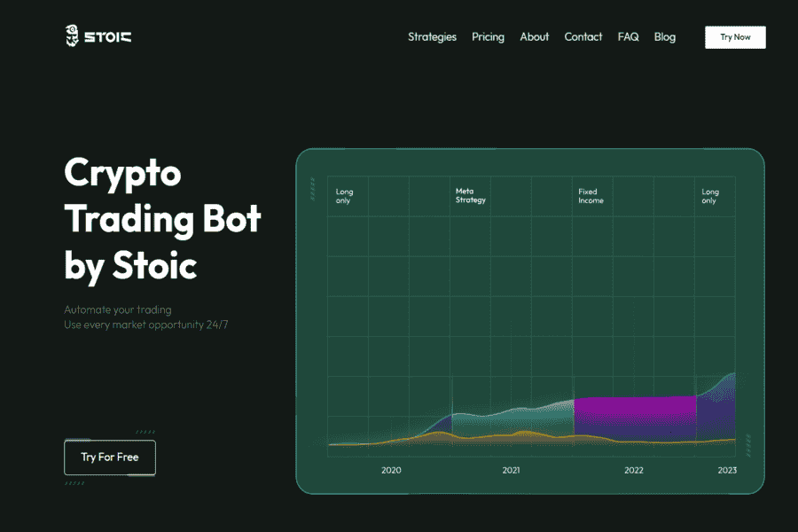Open the FAQ navigation link
798x532 pixels.
click(x=628, y=37)
